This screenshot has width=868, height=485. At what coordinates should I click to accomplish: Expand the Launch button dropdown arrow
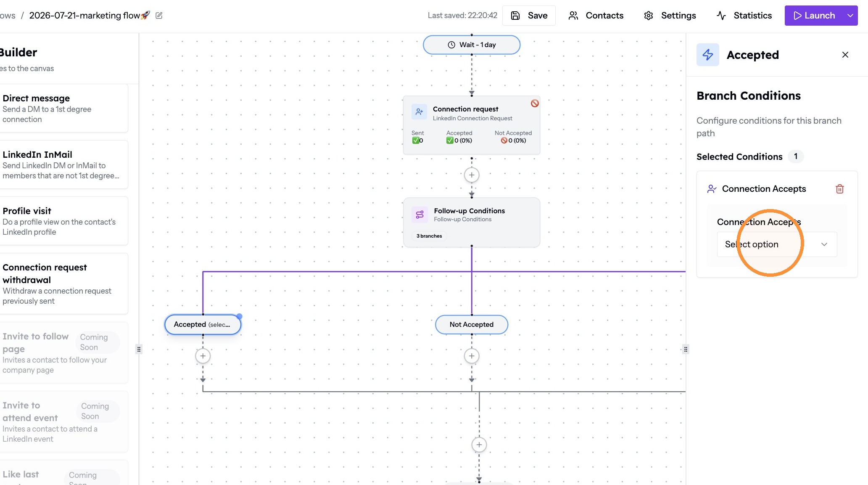[850, 16]
